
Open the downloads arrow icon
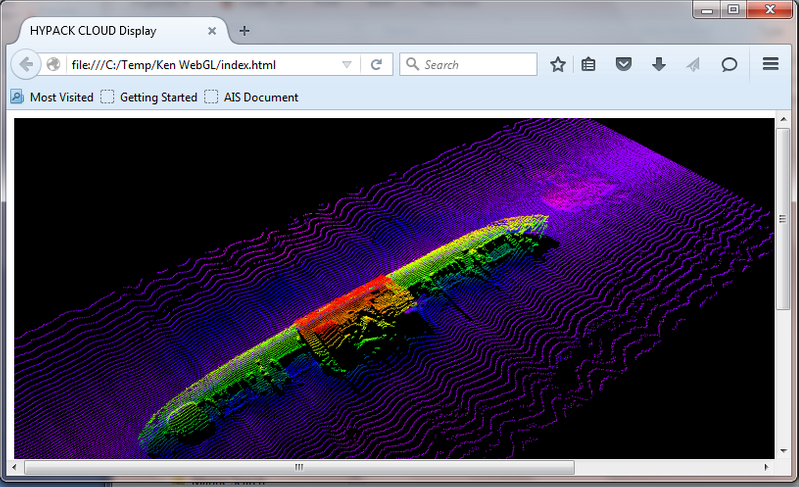[x=658, y=65]
